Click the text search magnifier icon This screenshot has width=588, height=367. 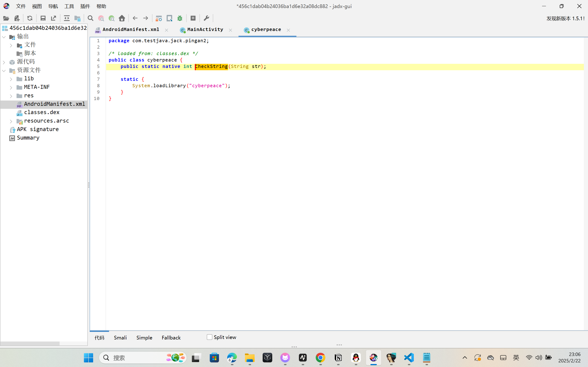(90, 18)
